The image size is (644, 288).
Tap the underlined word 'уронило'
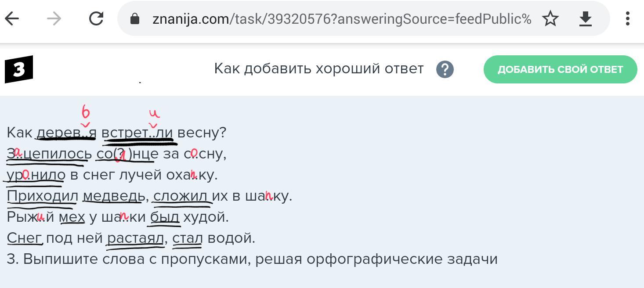[36, 175]
